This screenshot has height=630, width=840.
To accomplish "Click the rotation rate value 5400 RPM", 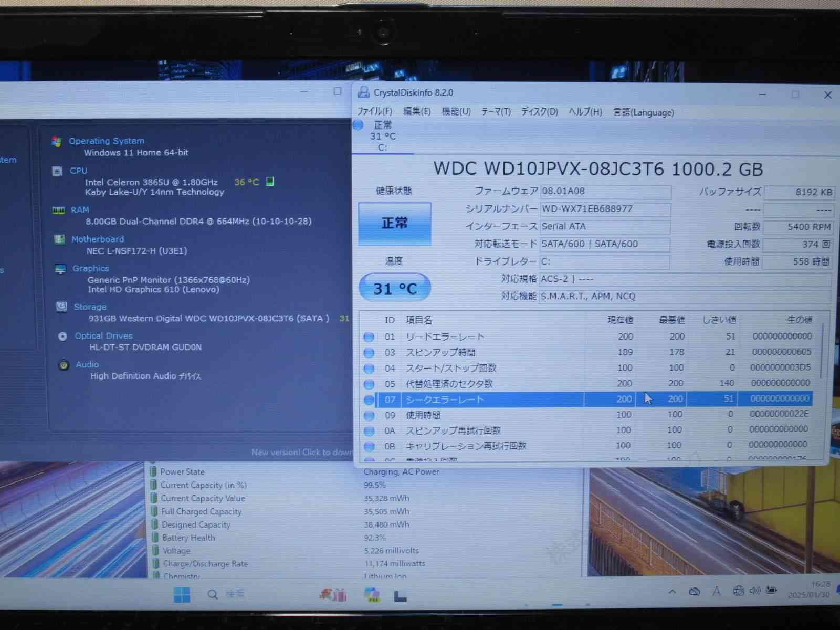I will coord(799,227).
